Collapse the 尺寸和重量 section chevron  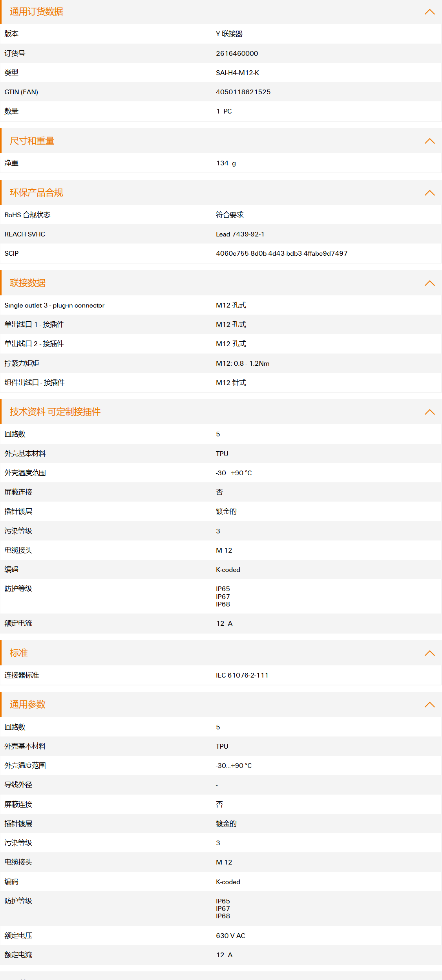click(430, 141)
